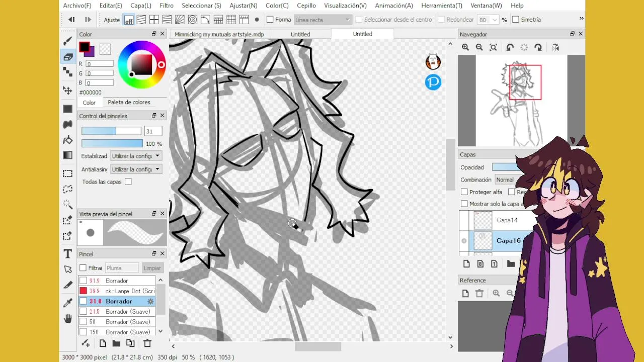Select the Brush tool in the toolbox
This screenshot has height=362, width=644.
tap(67, 41)
